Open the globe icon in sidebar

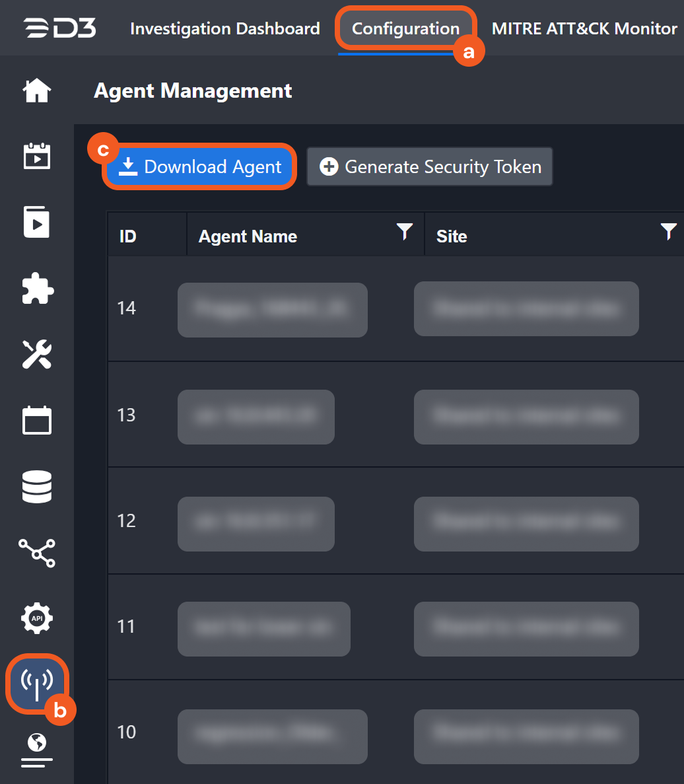tap(37, 750)
